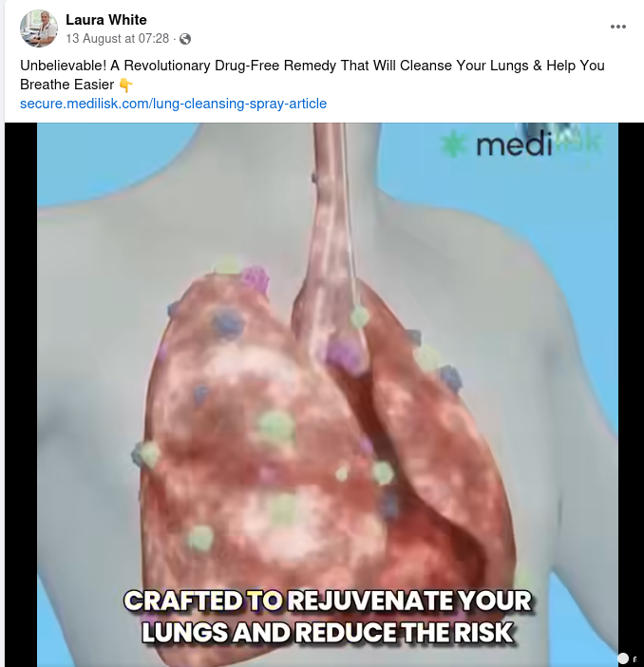644x667 pixels.
Task: Click the left black letterbox bar of video
Action: click(x=21, y=394)
